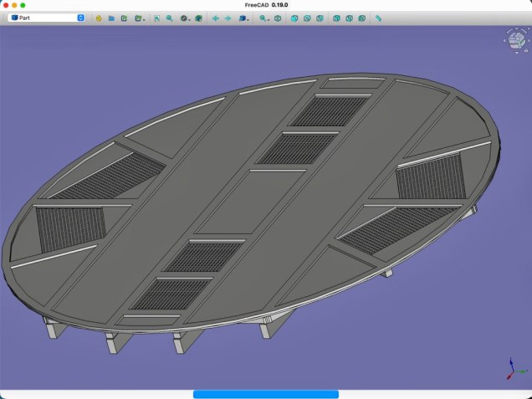Click the Open file folder icon

111,18
